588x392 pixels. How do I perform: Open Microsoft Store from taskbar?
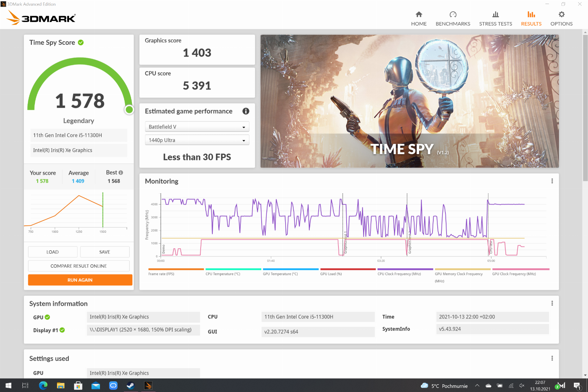78,385
